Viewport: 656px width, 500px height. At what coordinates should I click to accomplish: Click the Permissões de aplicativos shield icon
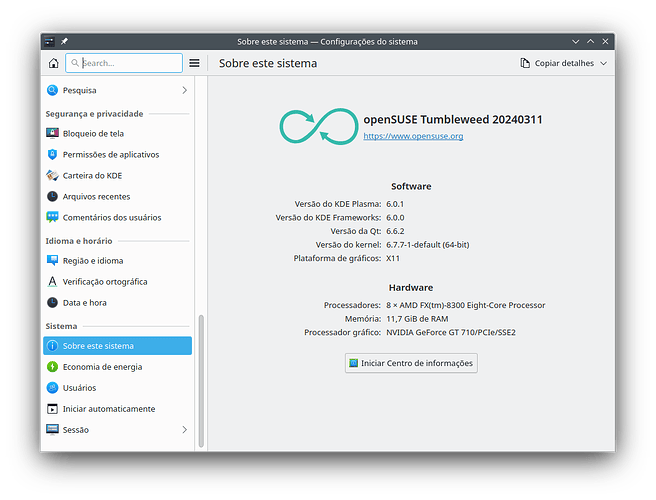53,154
